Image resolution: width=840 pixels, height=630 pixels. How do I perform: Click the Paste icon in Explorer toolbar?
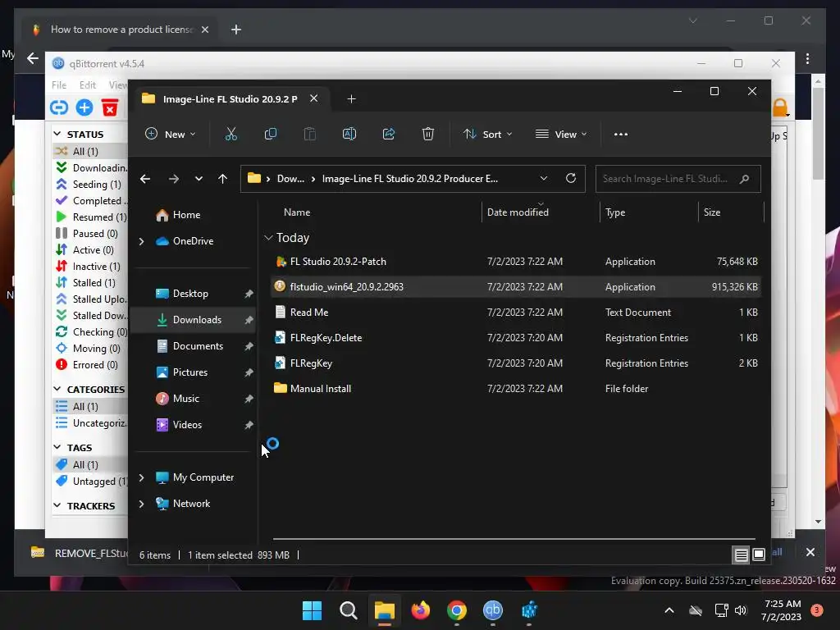click(309, 134)
